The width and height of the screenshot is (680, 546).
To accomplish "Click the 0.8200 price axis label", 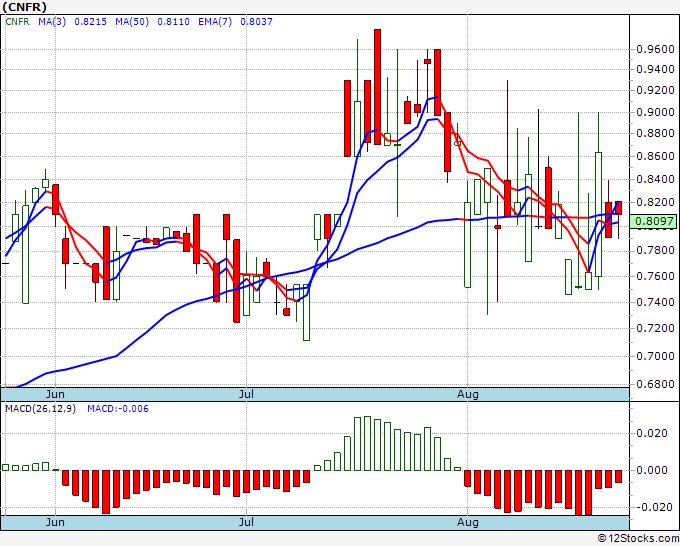I will [655, 203].
